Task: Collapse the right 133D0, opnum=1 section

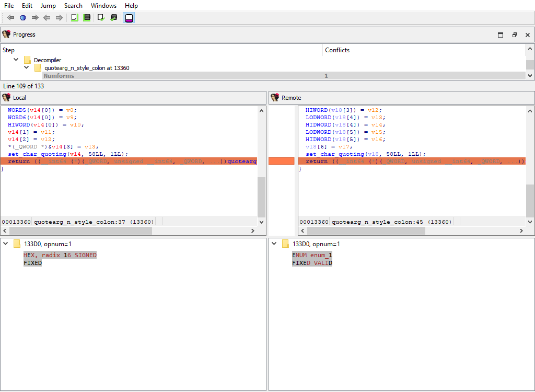Action: click(x=274, y=244)
